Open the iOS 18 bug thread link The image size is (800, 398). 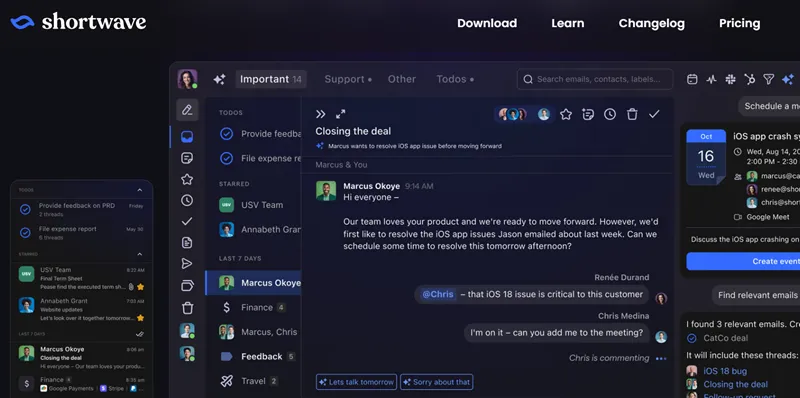pos(725,371)
